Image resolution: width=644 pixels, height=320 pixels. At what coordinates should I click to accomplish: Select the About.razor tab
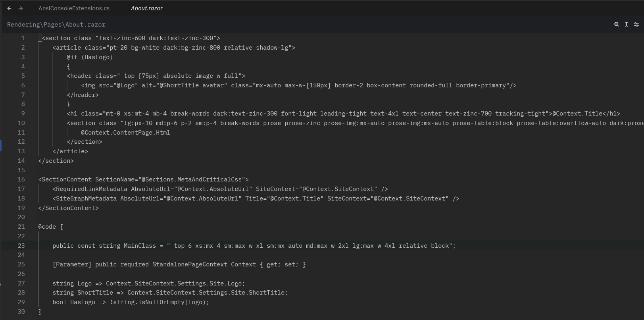[x=146, y=8]
